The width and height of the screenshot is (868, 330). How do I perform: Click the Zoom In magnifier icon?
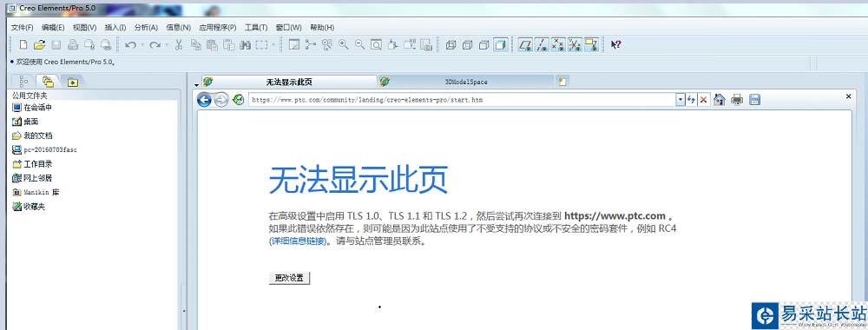343,45
